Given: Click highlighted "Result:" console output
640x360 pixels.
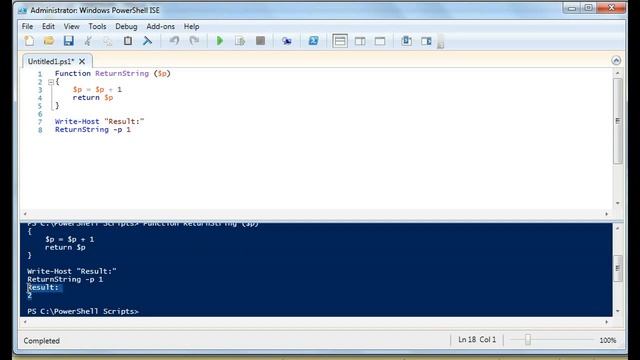Looking at the screenshot, I should 44,287.
